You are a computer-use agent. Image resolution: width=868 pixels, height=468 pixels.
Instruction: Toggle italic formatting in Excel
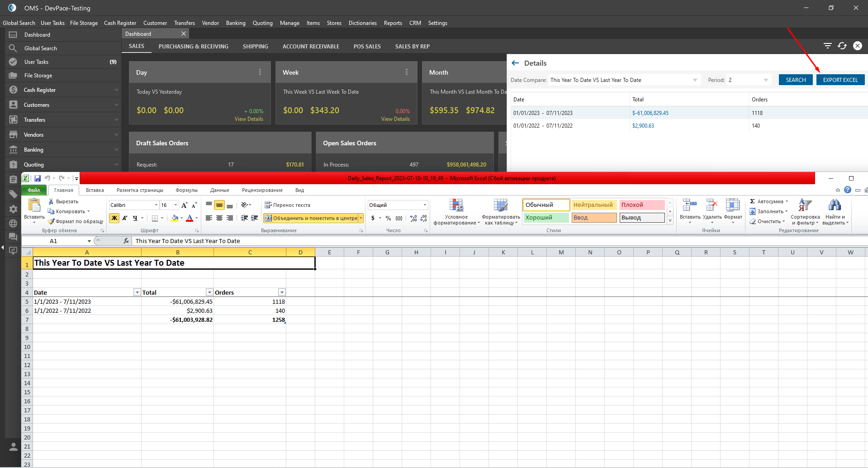tap(125, 218)
